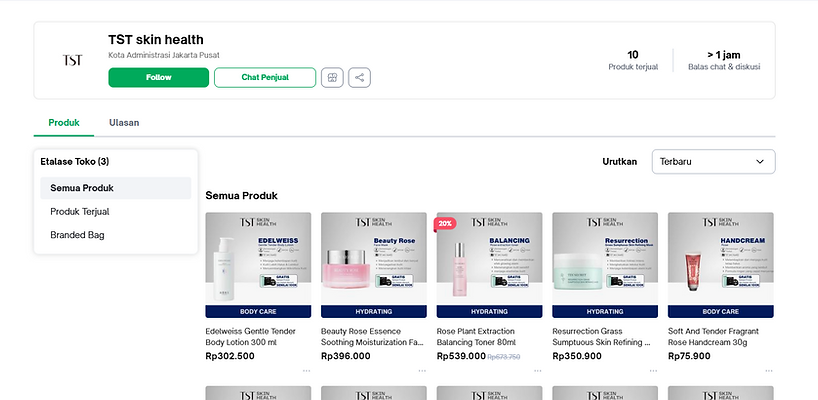Click the TST skin health shop name
Viewport: 818px width, 400px height.
pos(156,40)
